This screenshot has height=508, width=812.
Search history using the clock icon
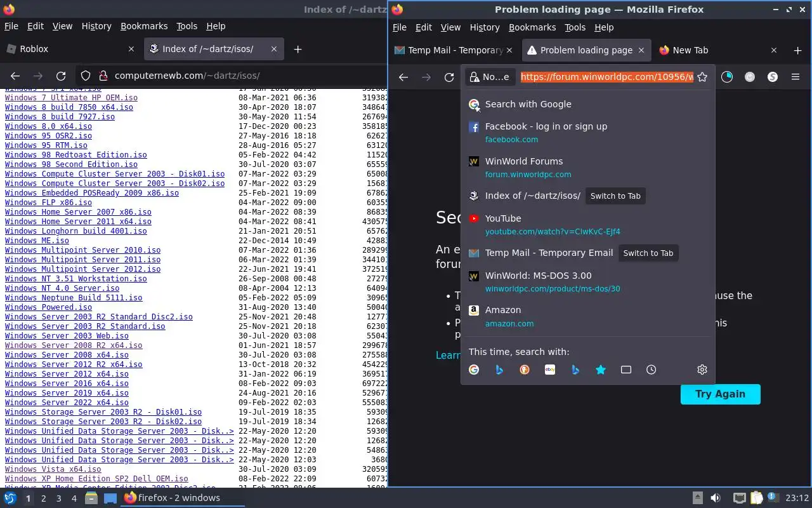point(652,370)
